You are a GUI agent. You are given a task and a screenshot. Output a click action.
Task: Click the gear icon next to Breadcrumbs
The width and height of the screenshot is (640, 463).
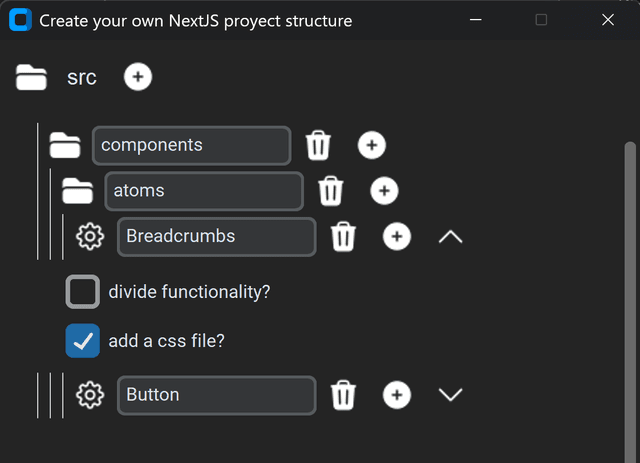[90, 237]
